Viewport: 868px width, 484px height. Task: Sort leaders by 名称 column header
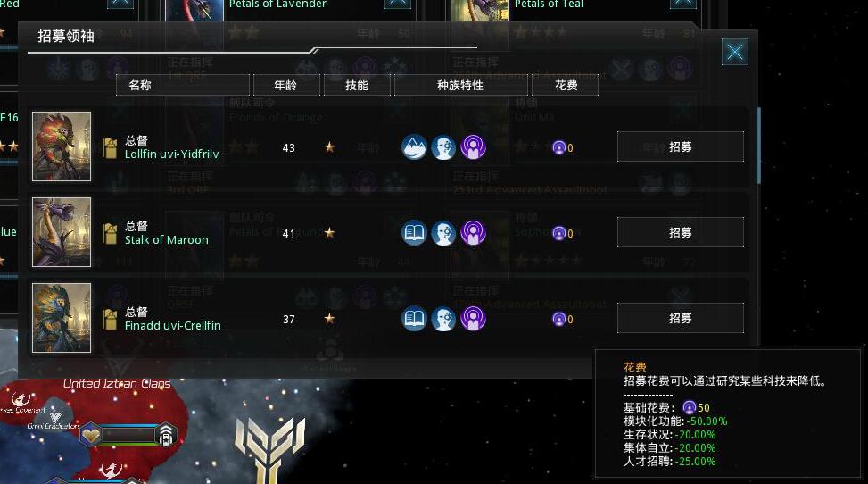click(183, 85)
